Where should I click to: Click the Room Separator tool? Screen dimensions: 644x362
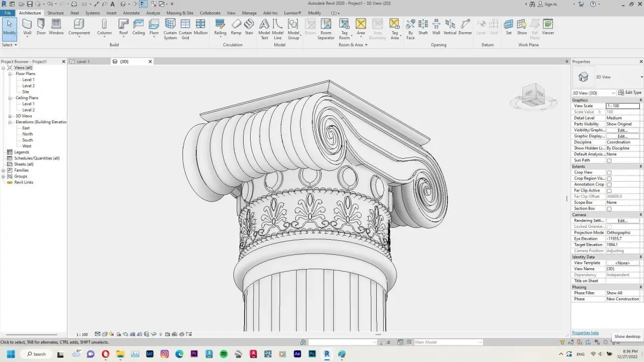click(326, 29)
